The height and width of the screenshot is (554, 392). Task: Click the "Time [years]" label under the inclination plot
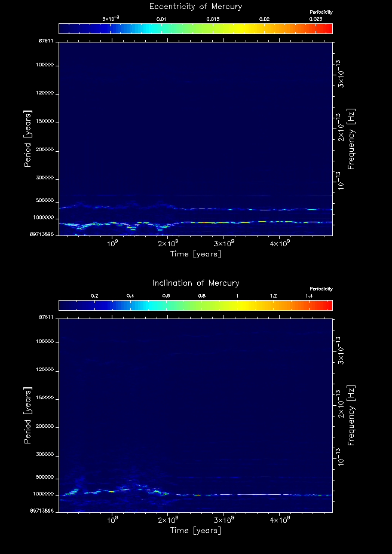[195, 530]
